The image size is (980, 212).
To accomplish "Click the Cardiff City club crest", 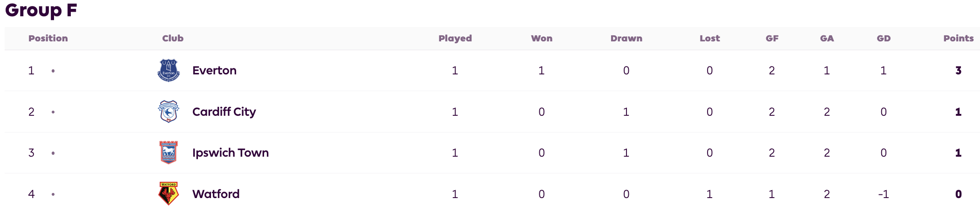I will point(169,112).
